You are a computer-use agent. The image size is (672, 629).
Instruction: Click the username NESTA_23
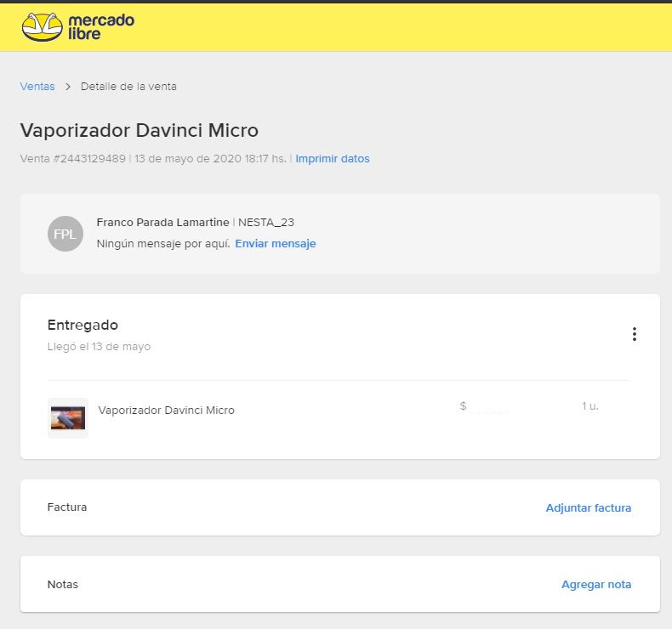tap(266, 222)
